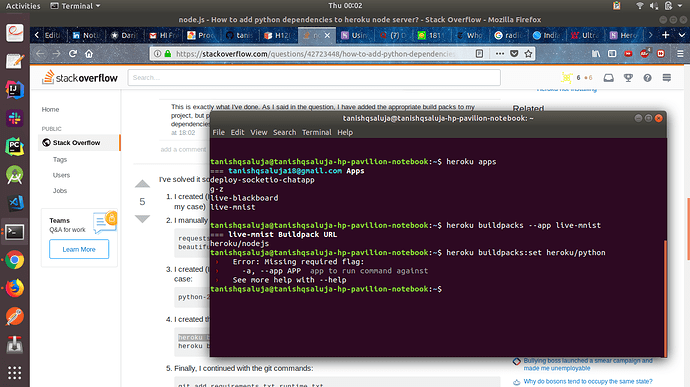690x387 pixels.
Task: Go to Stack Overflow Home link
Action: 50,109
